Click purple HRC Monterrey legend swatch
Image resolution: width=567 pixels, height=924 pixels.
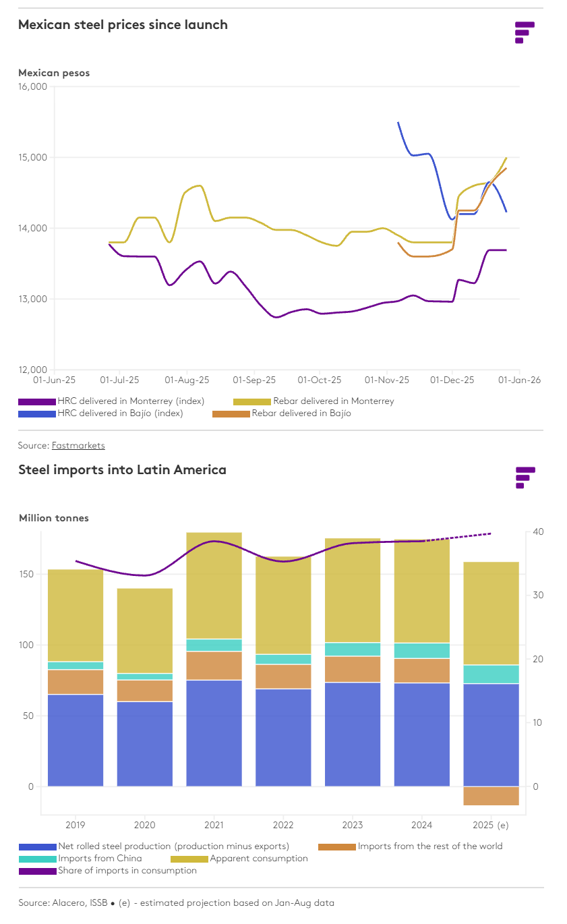[x=37, y=401]
